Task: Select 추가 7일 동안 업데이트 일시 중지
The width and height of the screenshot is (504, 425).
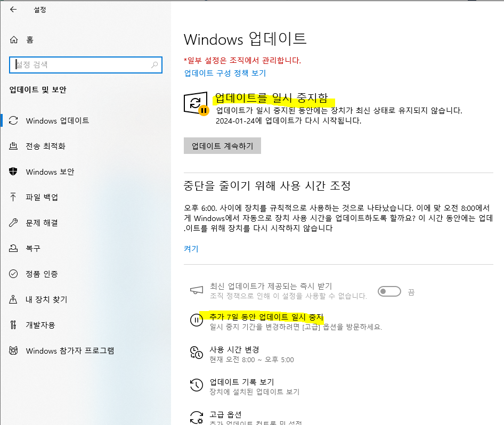Action: (266, 317)
